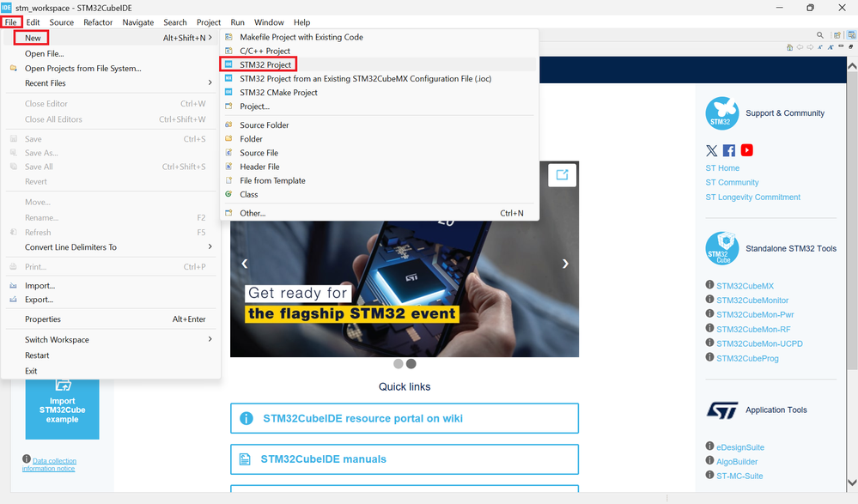Click Open Projects from File System
858x504 pixels.
pos(111,69)
